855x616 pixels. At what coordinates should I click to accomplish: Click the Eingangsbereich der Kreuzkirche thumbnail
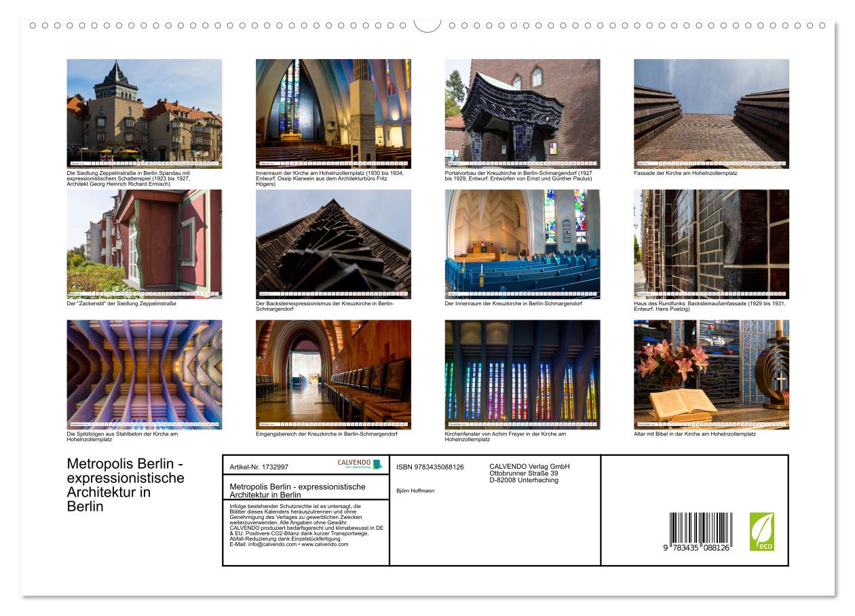[x=333, y=374]
